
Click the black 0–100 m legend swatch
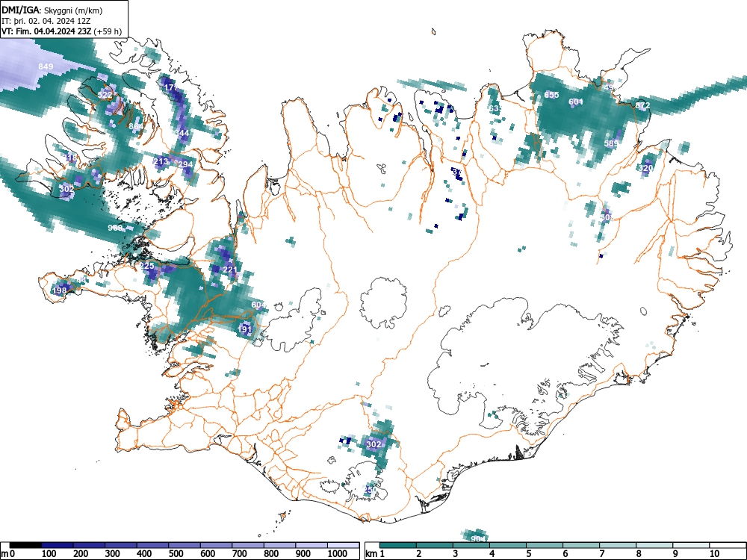25,545
